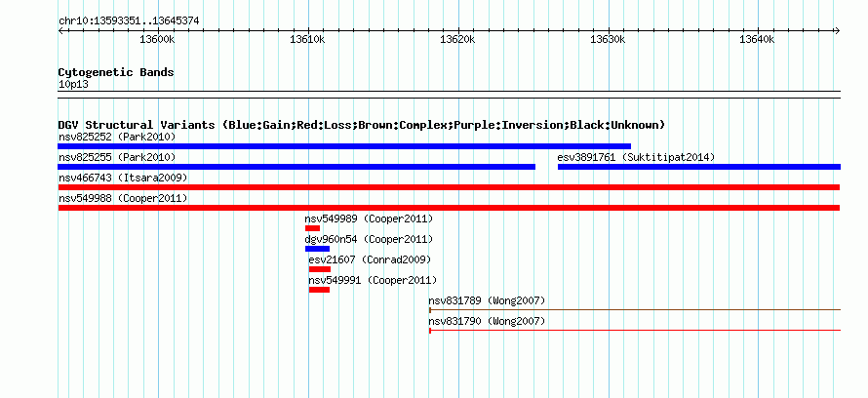Click the 13610k ruler mark
This screenshot has width=868, height=398.
point(308,39)
